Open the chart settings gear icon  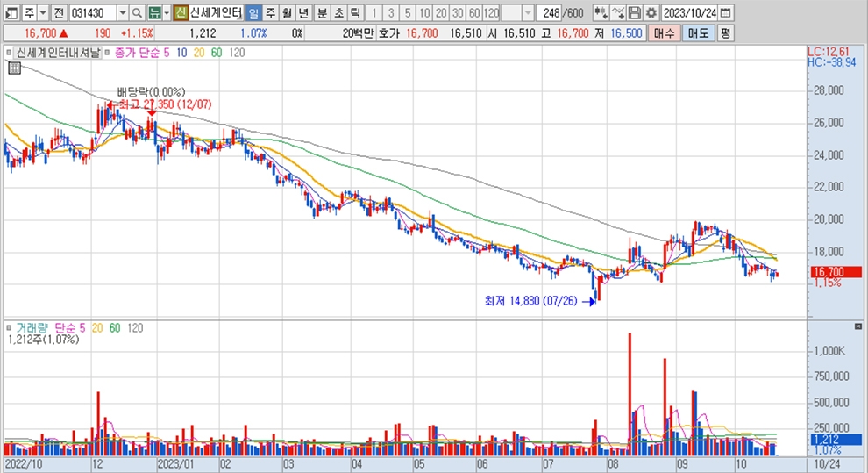(651, 13)
